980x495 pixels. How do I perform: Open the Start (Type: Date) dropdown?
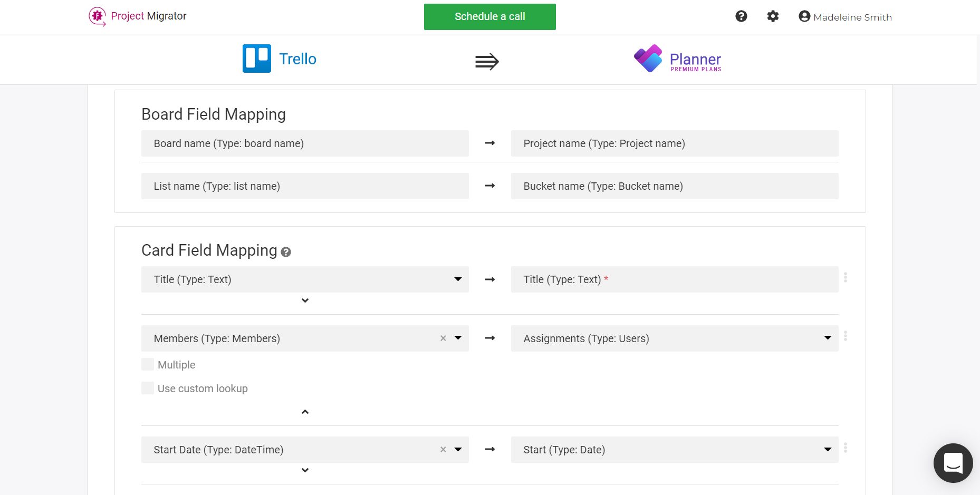tap(675, 450)
